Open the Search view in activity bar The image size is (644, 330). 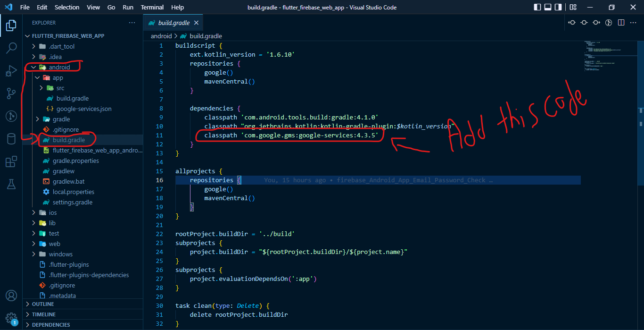(11, 48)
